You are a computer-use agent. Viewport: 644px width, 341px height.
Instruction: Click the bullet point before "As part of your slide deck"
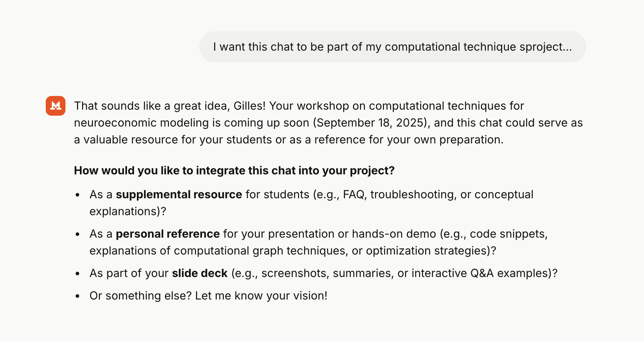tap(78, 274)
